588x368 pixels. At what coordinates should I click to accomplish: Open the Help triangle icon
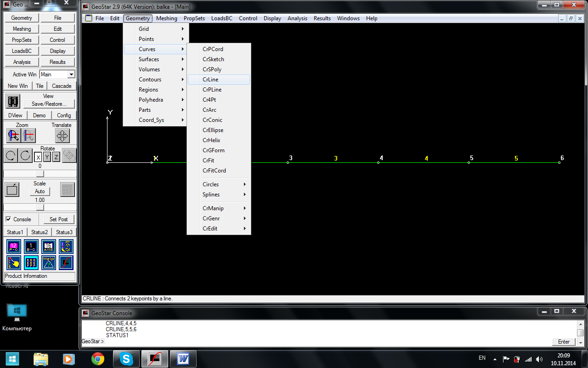[49, 263]
